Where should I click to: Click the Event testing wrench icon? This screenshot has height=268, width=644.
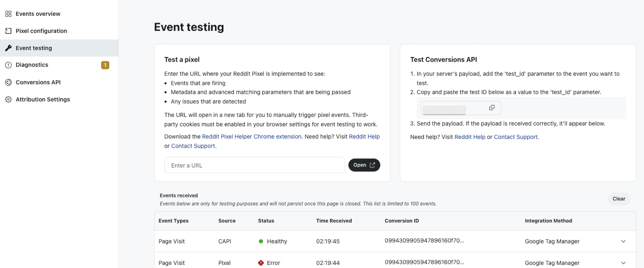pos(8,48)
